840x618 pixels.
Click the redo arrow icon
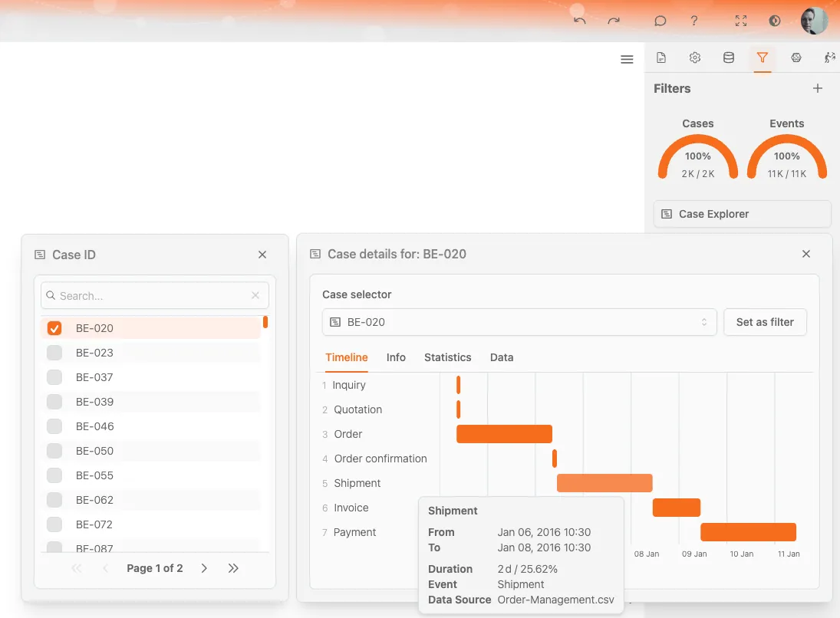pyautogui.click(x=614, y=21)
